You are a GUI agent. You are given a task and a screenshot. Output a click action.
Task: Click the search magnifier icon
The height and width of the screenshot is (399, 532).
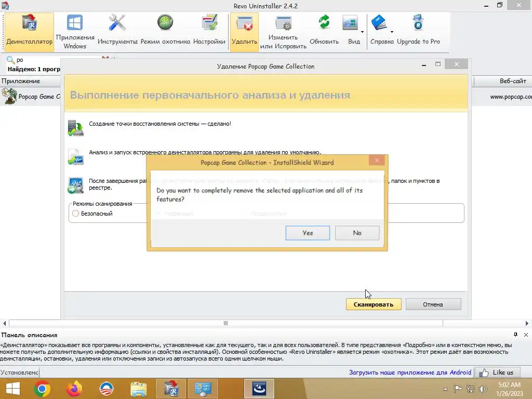(10, 60)
